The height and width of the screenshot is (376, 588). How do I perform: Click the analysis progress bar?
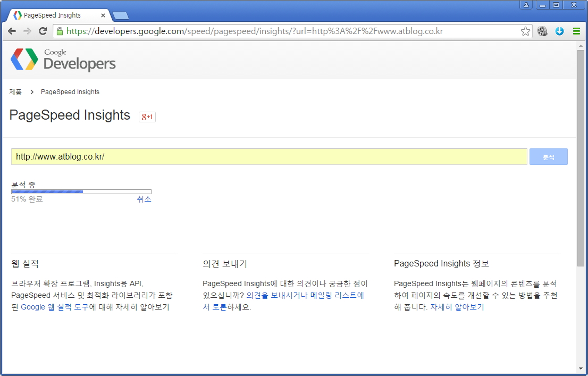point(81,191)
